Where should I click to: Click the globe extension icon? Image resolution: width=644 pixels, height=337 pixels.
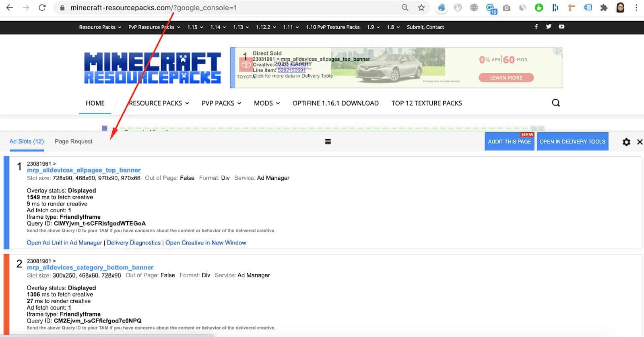click(474, 8)
